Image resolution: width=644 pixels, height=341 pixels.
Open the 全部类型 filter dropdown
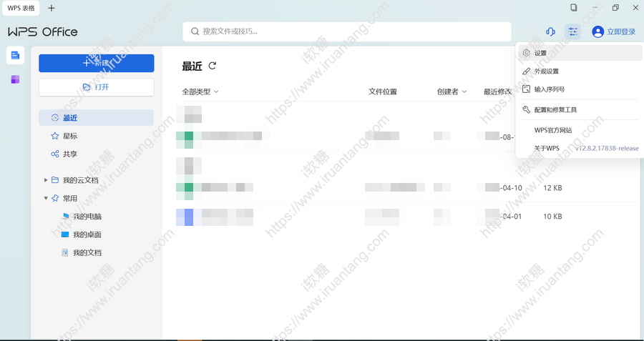click(200, 92)
